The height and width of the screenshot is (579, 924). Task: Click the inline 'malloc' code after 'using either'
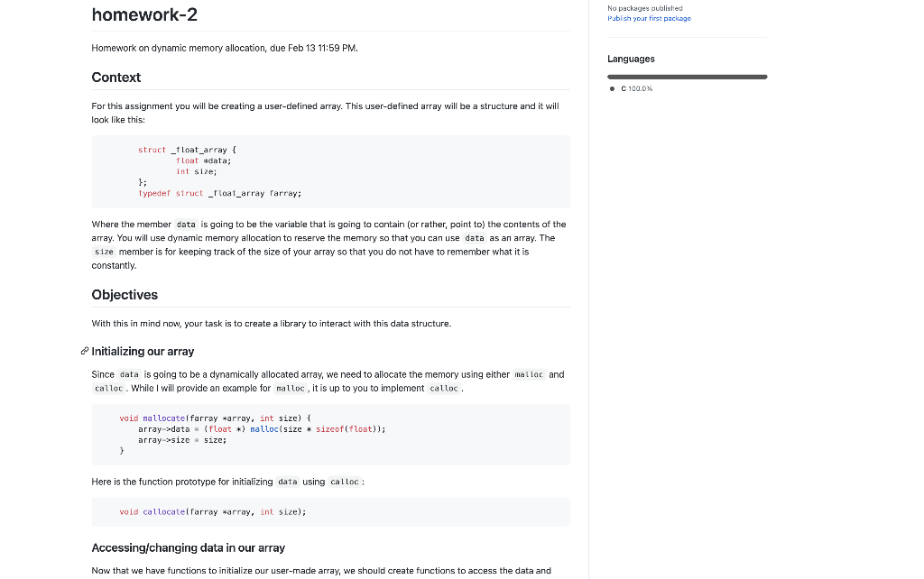point(529,374)
